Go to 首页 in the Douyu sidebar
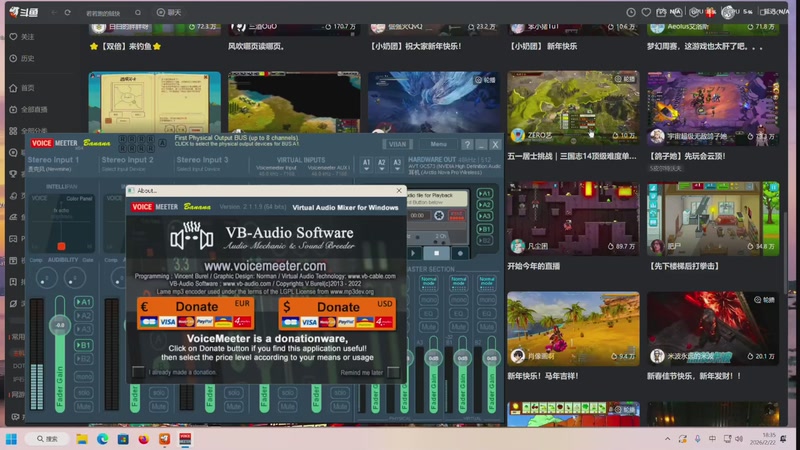The image size is (800, 450). coord(22,88)
